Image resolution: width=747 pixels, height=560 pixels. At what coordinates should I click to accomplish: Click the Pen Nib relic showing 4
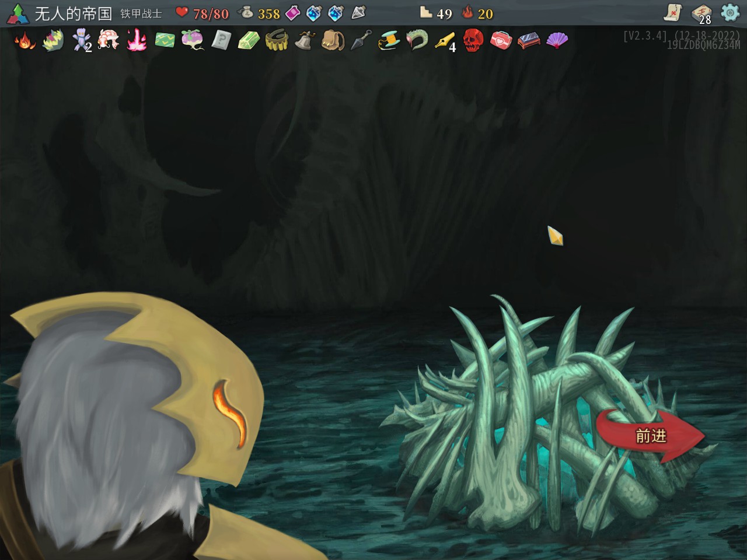point(445,40)
